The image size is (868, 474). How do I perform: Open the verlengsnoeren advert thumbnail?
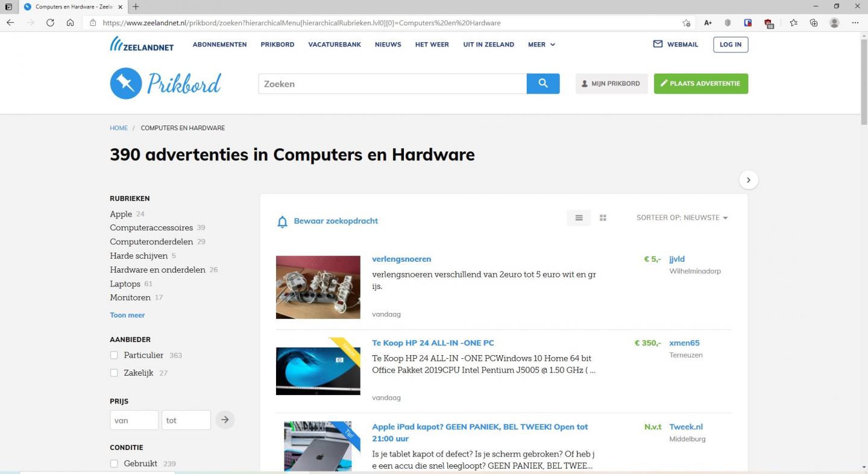pos(318,287)
